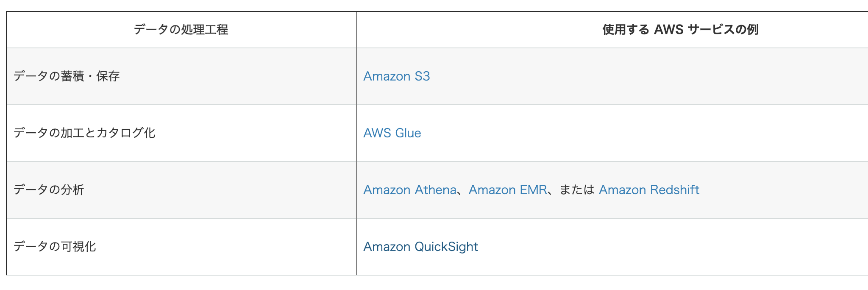
Task: Select the データの蓄積・保存 cell text
Action: tap(67, 76)
